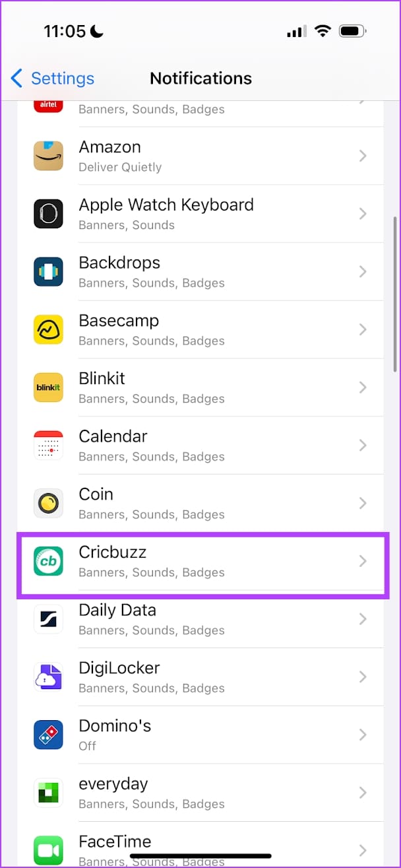401x868 pixels.
Task: Tap the Apple Watch Keyboard icon
Action: pos(48,214)
